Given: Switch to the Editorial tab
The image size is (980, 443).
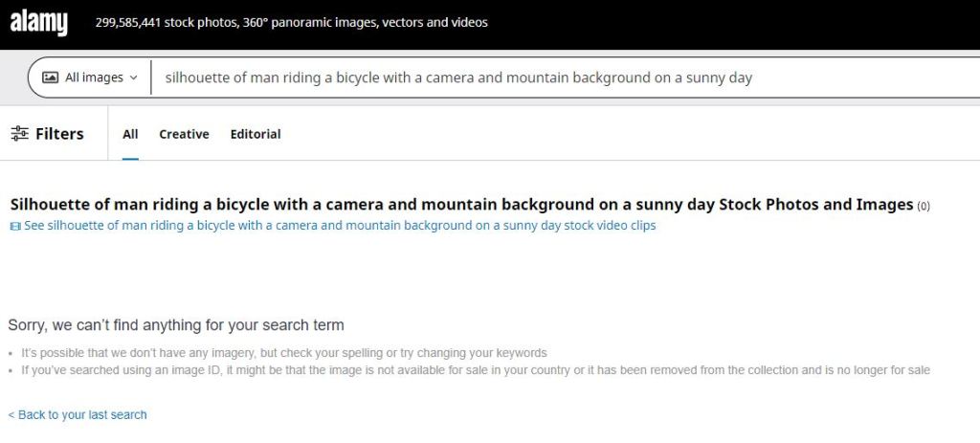Looking at the screenshot, I should pos(256,134).
